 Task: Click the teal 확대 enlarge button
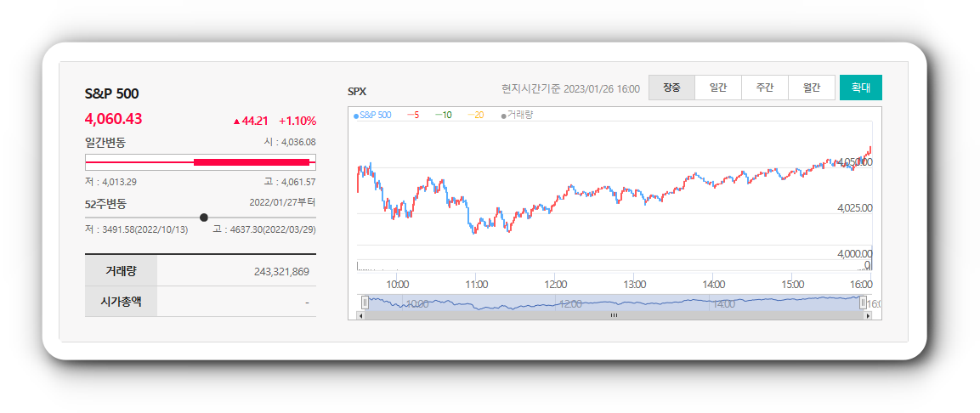tap(861, 88)
